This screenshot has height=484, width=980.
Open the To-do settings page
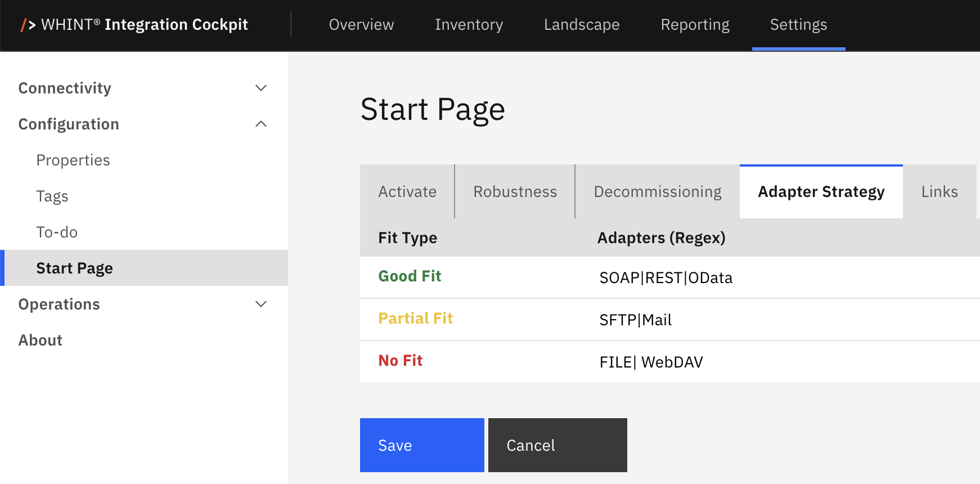pyautogui.click(x=57, y=232)
